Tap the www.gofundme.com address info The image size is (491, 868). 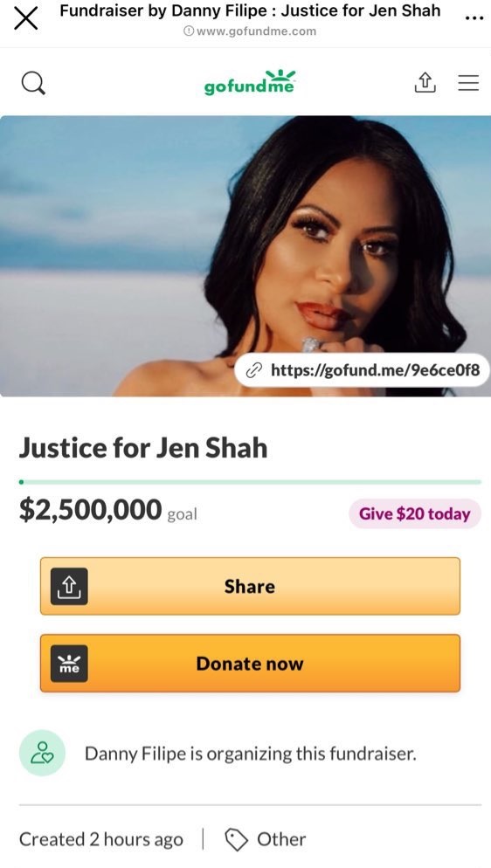coord(250,31)
